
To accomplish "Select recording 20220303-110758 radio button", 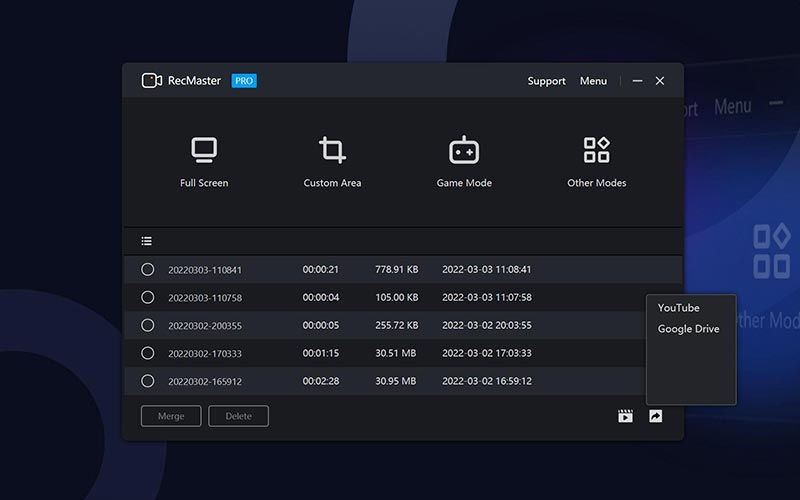I will tap(147, 297).
